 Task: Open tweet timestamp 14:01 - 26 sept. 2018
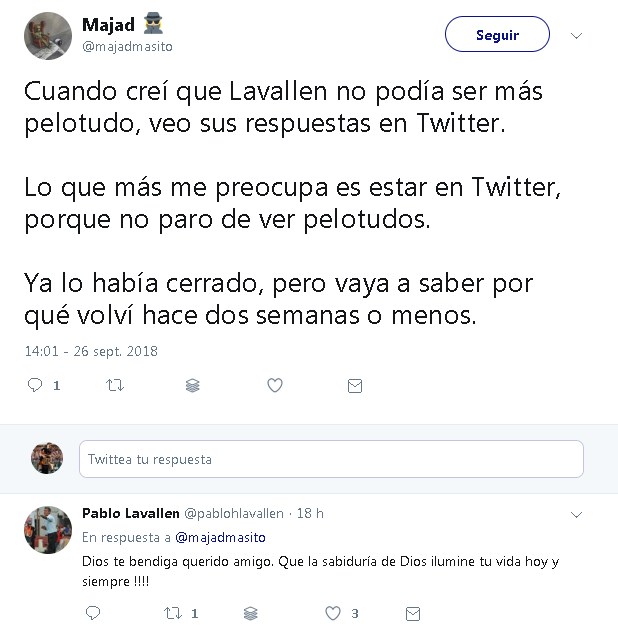[91, 351]
